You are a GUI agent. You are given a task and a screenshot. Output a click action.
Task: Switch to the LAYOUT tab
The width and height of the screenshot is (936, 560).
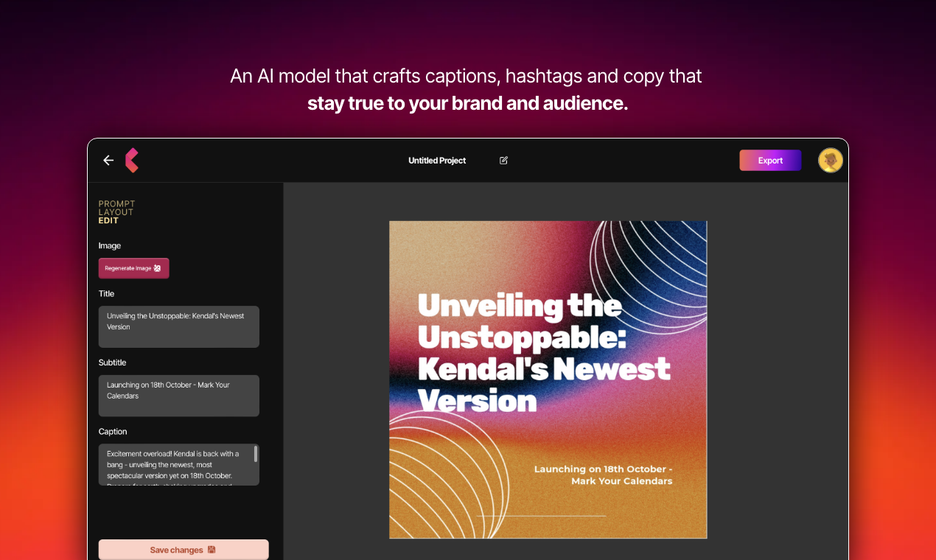pyautogui.click(x=116, y=211)
